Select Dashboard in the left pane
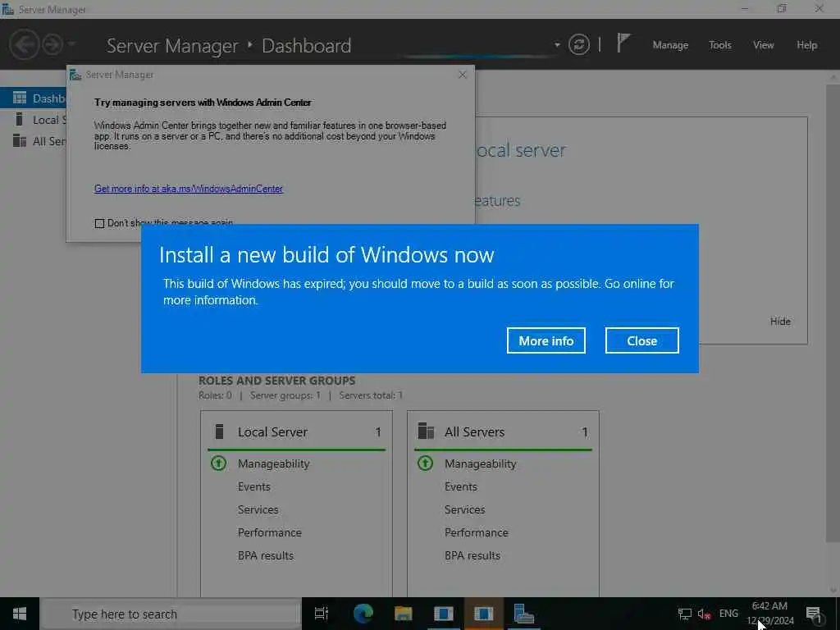The image size is (840, 630). pos(33,98)
